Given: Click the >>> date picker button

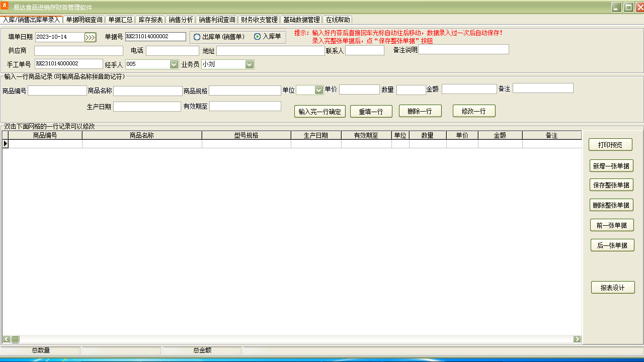Looking at the screenshot, I should click(x=90, y=37).
